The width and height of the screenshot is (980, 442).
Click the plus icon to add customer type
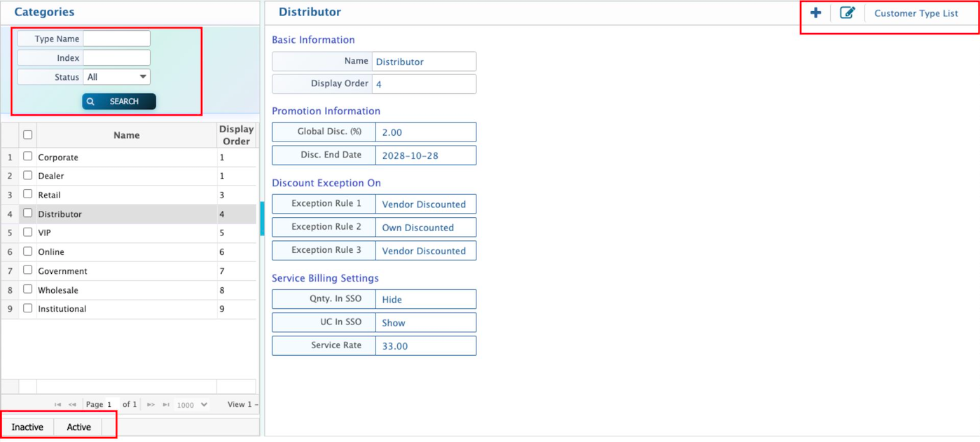click(815, 13)
